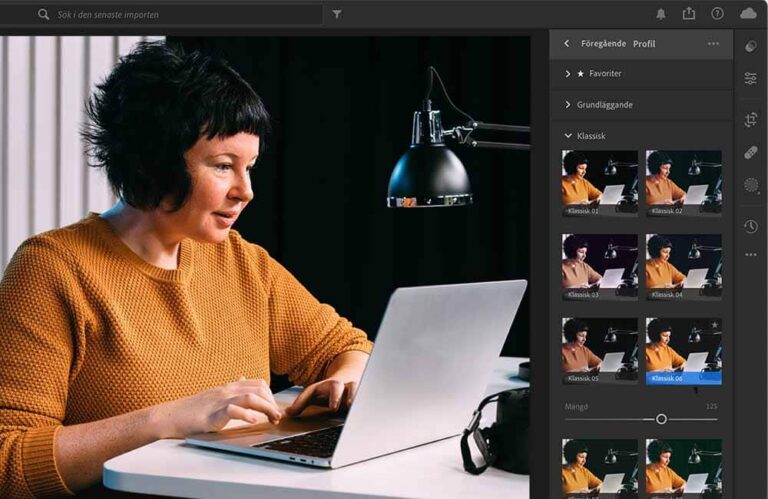Select the Healing brush bandage tool
The width and height of the screenshot is (768, 499).
tap(751, 152)
